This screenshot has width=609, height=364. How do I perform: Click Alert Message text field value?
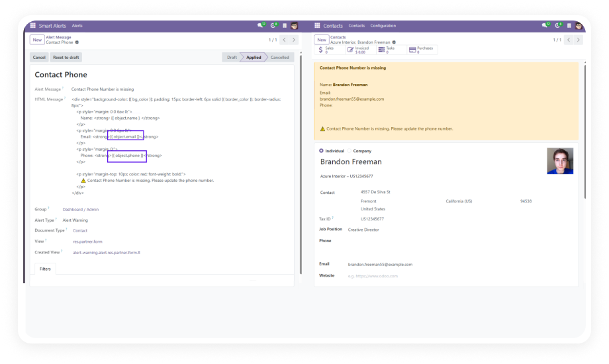(x=103, y=89)
